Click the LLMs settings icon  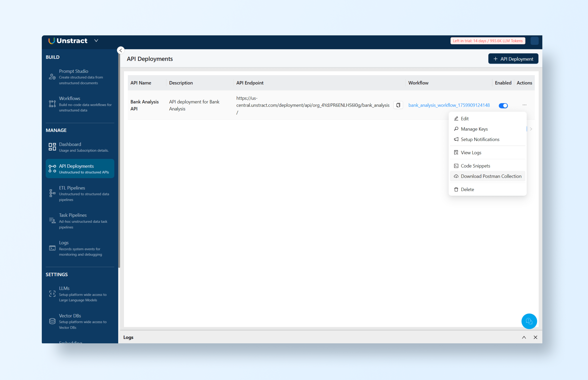(x=52, y=294)
